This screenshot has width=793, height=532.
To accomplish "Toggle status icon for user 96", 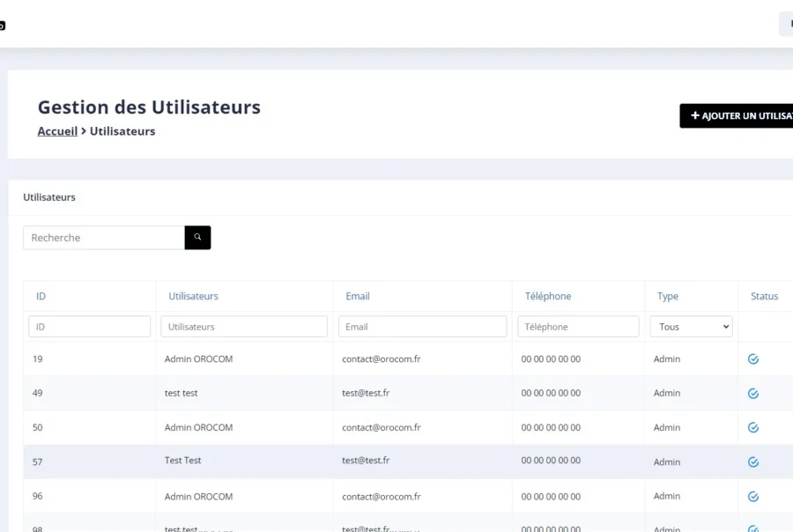I will [753, 497].
